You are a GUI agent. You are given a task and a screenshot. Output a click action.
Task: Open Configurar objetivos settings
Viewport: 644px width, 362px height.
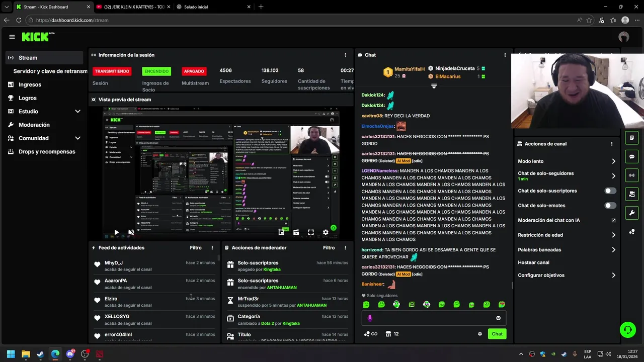click(x=567, y=276)
